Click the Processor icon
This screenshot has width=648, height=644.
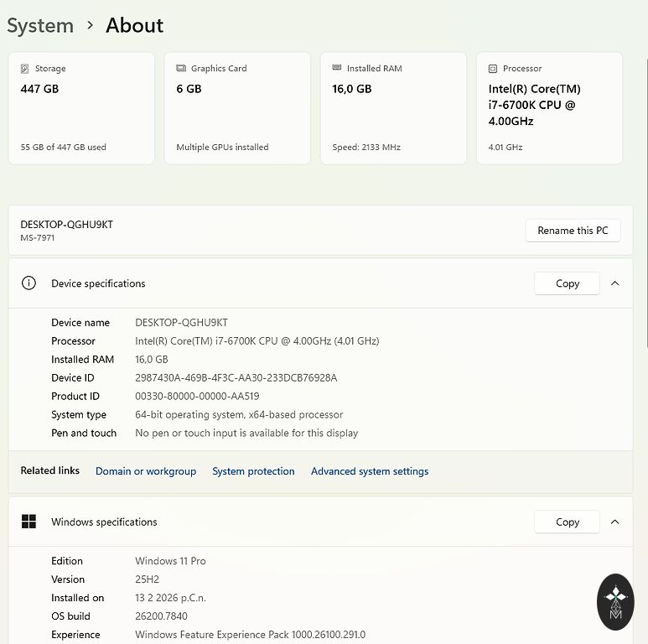(x=493, y=69)
